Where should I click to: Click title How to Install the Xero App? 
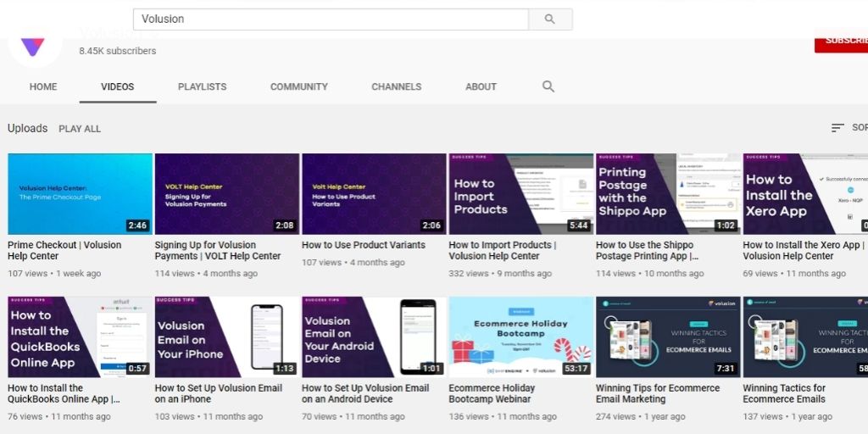click(804, 250)
